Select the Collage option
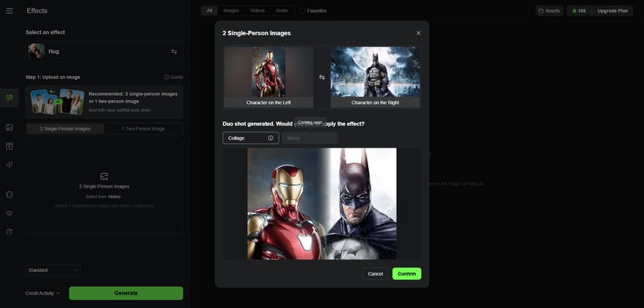 251,138
